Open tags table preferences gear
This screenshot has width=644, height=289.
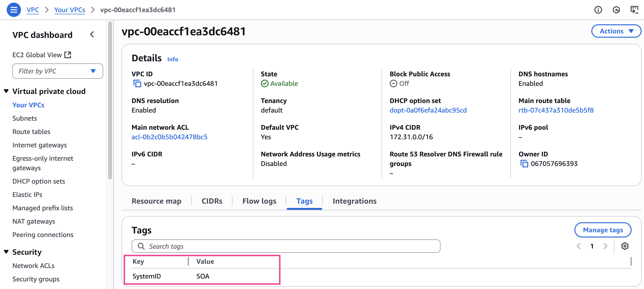[x=624, y=246]
